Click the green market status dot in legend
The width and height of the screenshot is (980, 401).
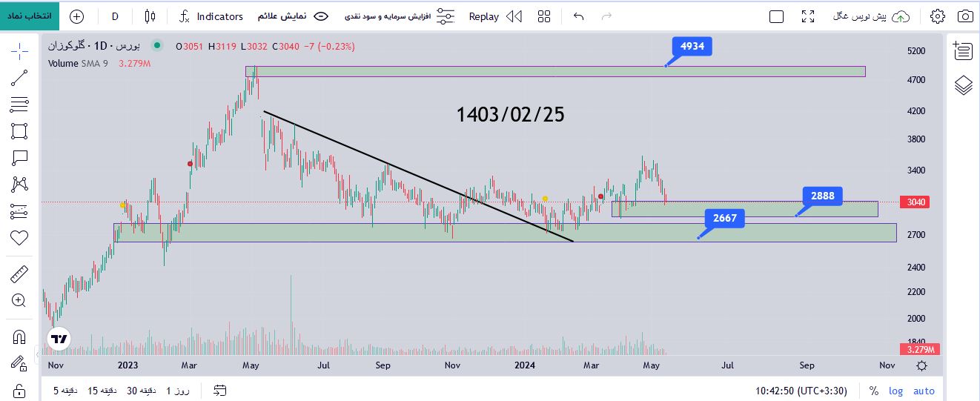pos(157,46)
